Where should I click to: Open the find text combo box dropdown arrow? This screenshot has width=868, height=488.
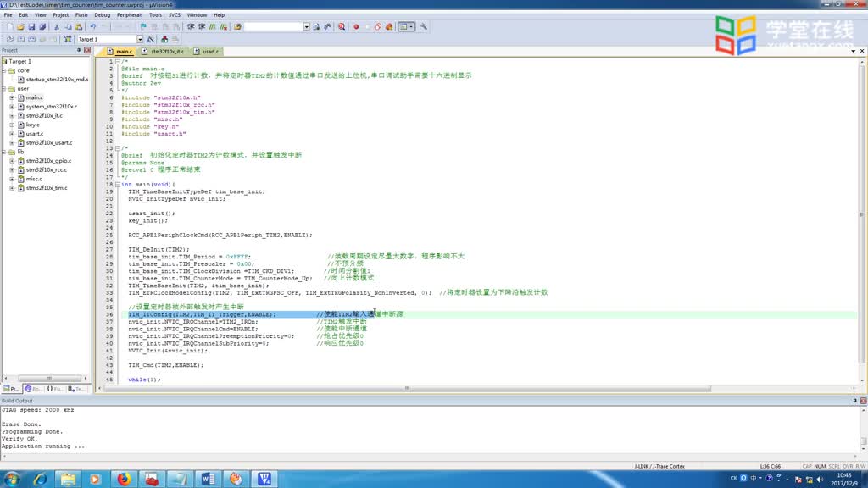pyautogui.click(x=306, y=26)
